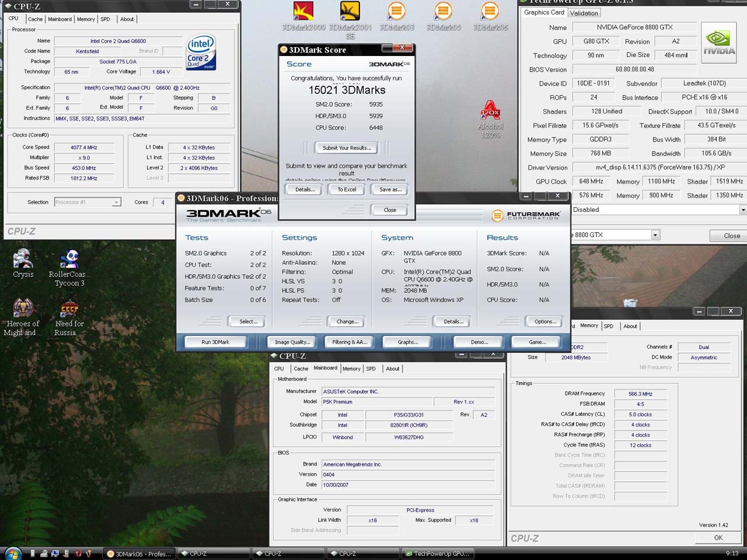
Task: Expand the 8800 GTX card selector dropdown
Action: [655, 235]
